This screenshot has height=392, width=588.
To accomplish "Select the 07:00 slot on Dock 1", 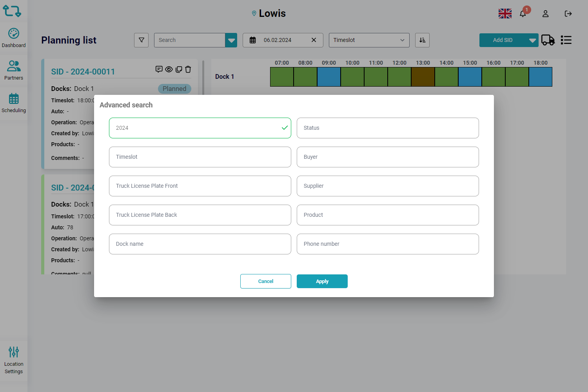I will pyautogui.click(x=282, y=77).
